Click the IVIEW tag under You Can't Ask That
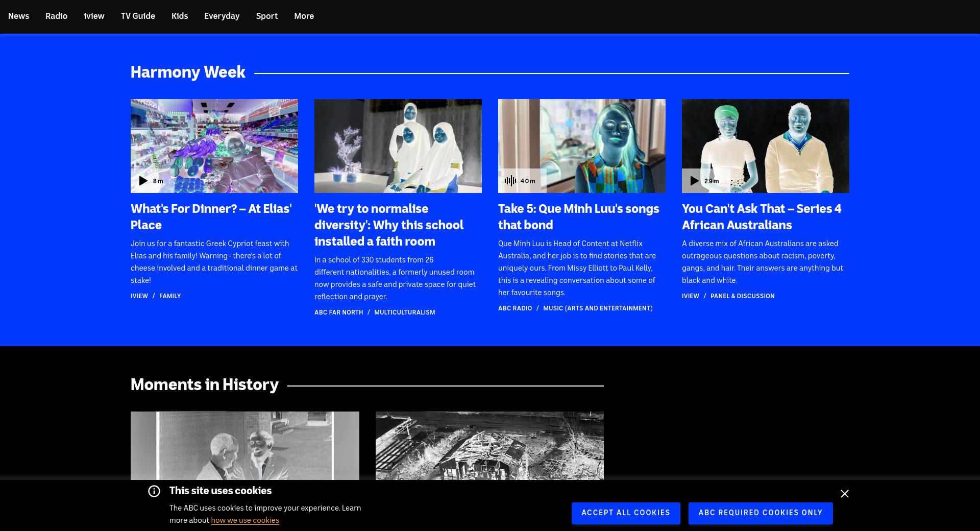Screen dimensions: 980x531 click(691, 296)
